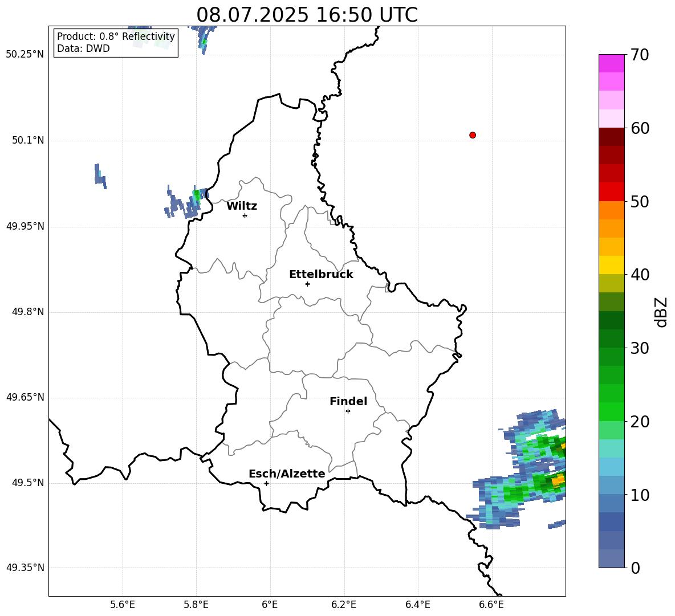Select the 'Wiltz' map label
Image resolution: width=675 pixels, height=616 pixels.
point(242,206)
